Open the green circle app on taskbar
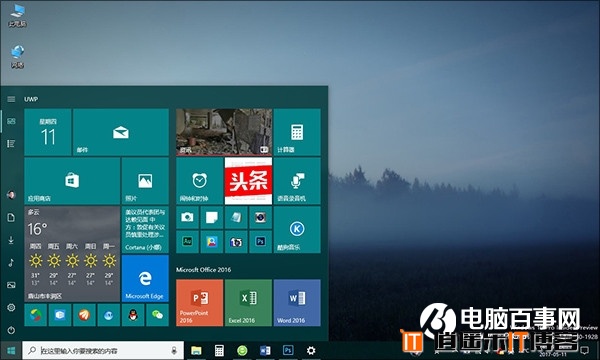 tap(242, 350)
